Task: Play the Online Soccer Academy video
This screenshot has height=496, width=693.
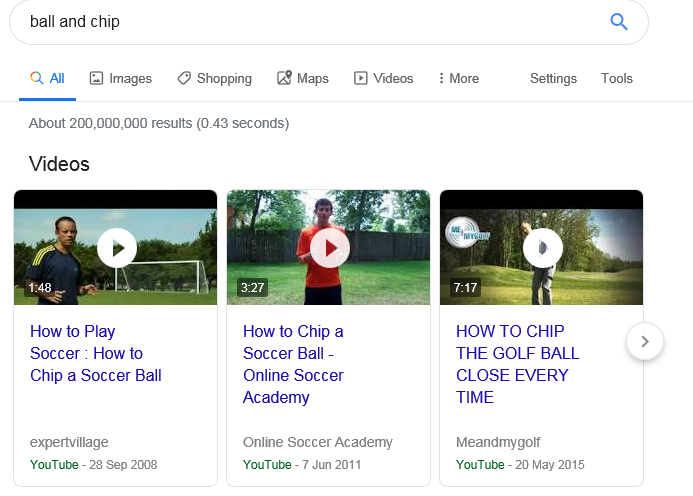Action: 330,248
